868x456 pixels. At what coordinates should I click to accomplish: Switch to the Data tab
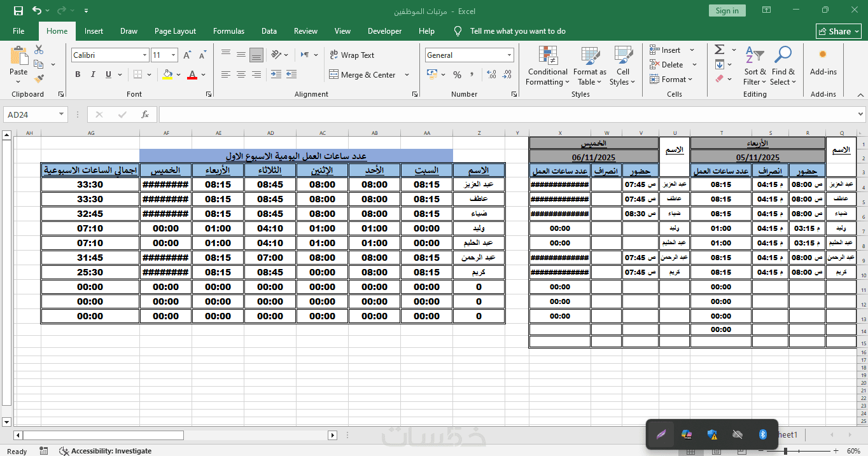click(x=269, y=31)
